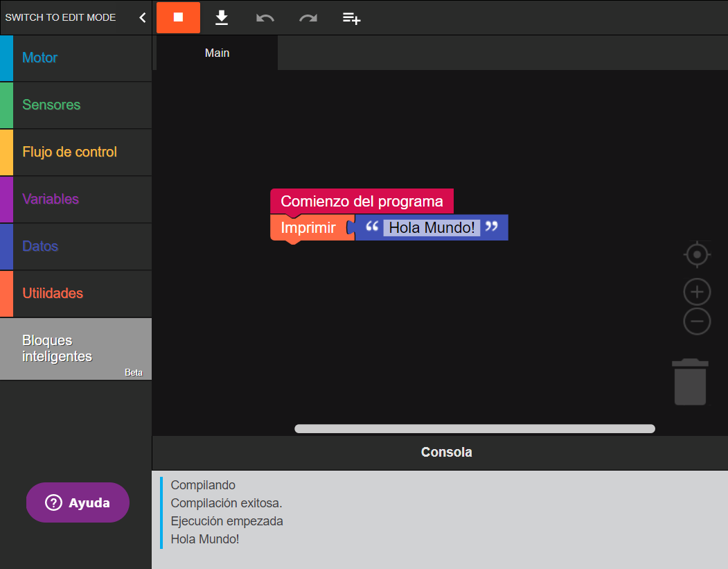Stop the running program

(178, 17)
